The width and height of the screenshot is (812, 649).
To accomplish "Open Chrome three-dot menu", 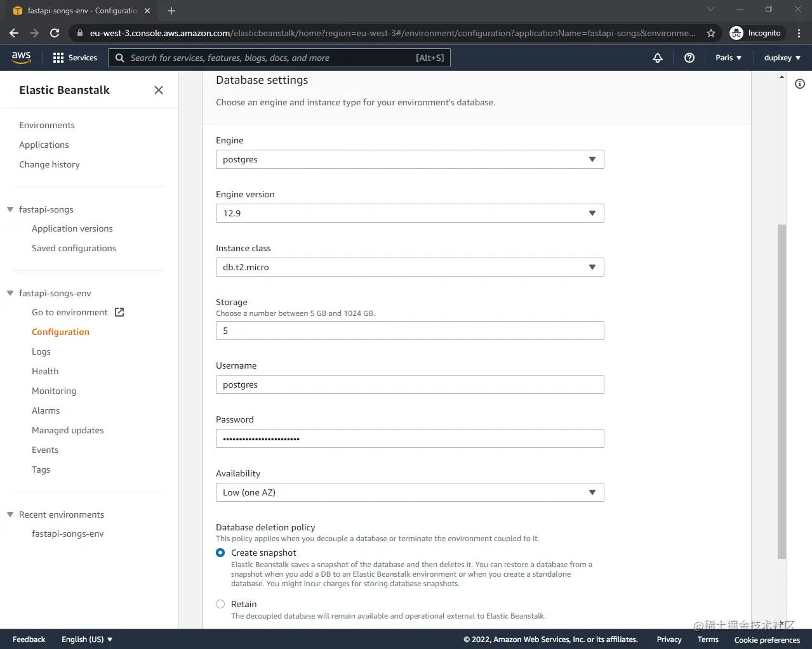I will (799, 33).
